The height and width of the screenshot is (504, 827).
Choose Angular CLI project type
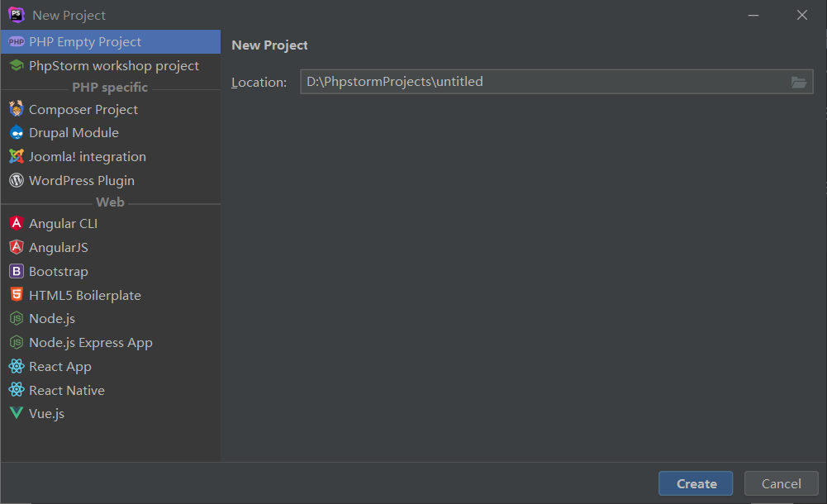pos(111,224)
